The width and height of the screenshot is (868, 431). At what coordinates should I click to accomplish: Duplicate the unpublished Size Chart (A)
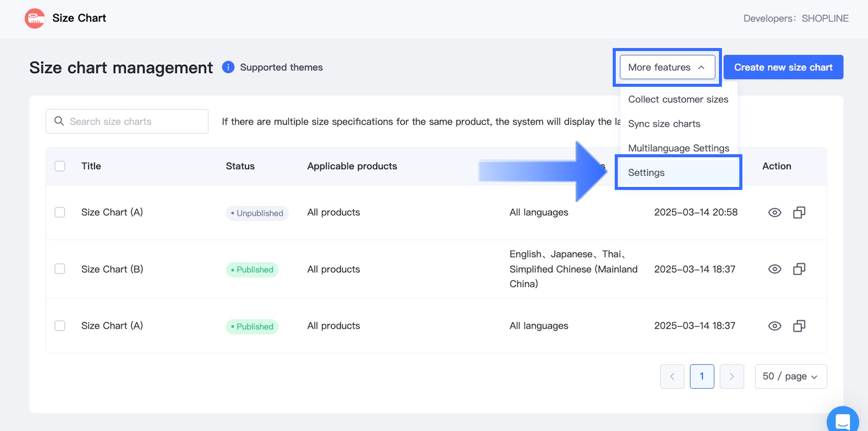click(x=799, y=212)
